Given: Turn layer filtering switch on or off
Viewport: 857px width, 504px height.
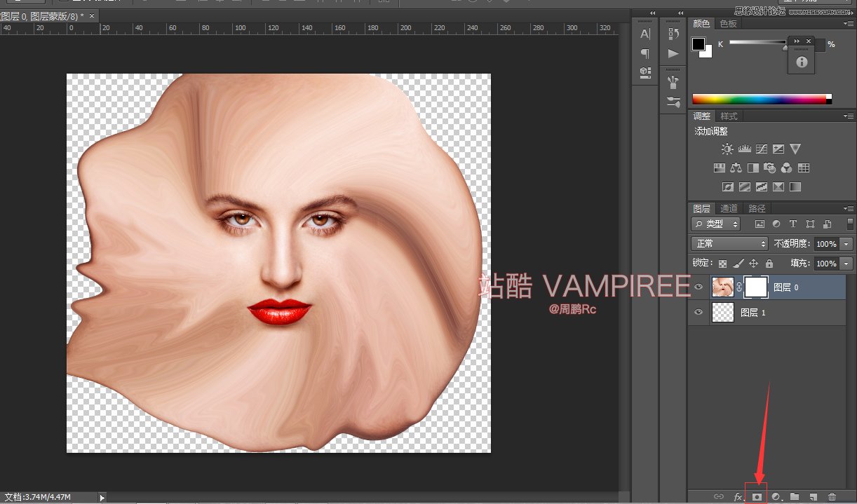Looking at the screenshot, I should point(851,224).
